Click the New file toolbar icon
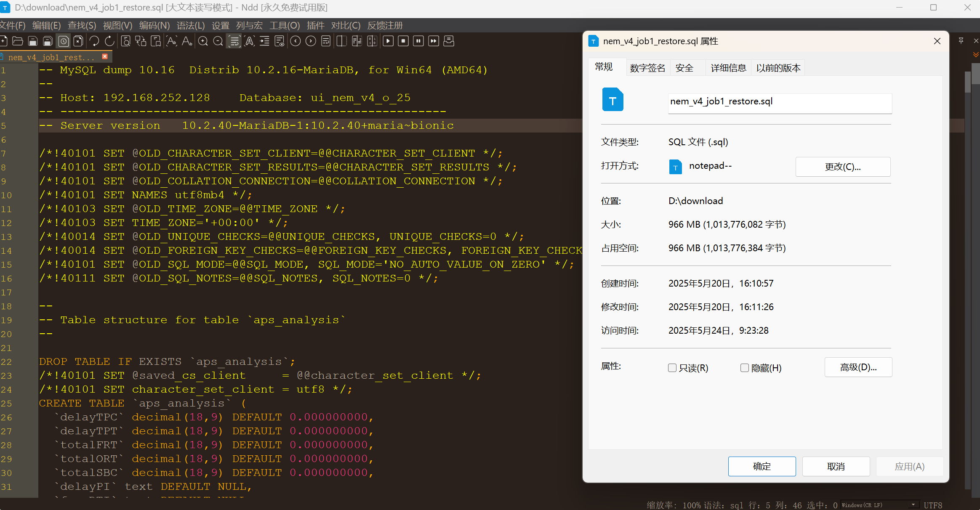Image resolution: width=980 pixels, height=510 pixels. click(3, 41)
